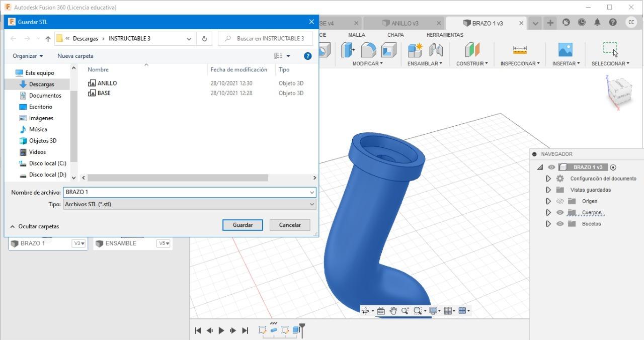Expand the Vistas guardadas node
The image size is (644, 340).
point(548,190)
